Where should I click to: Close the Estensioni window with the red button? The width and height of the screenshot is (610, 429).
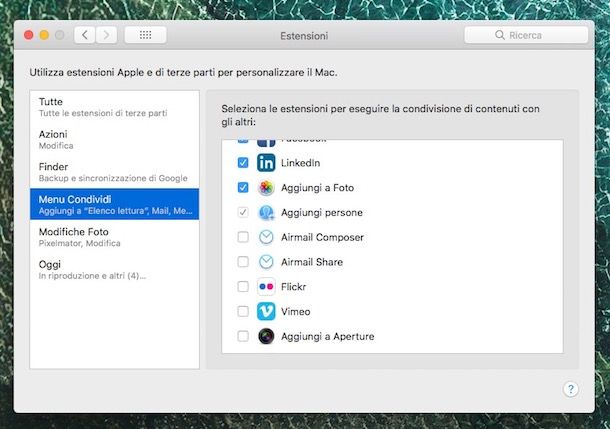29,35
